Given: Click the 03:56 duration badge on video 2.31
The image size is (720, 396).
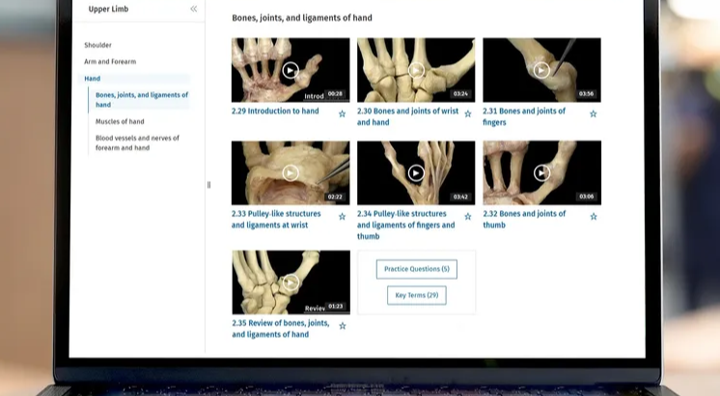Looking at the screenshot, I should tap(586, 94).
